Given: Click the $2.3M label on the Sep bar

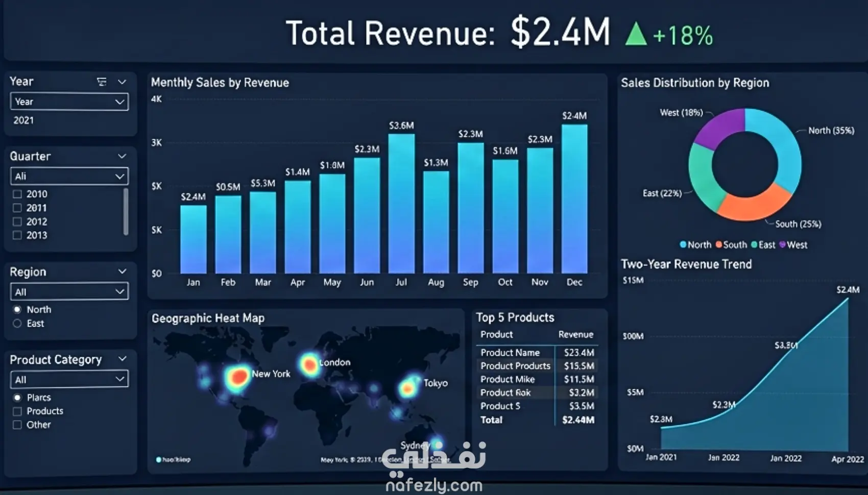Looking at the screenshot, I should (x=470, y=134).
